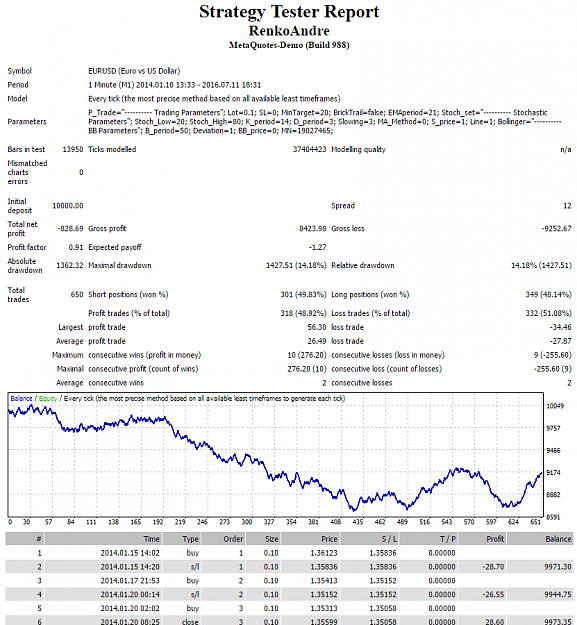Click the "RenkoAndre" expert name heading
Image resolution: width=577 pixels, height=625 pixels.
point(289,31)
